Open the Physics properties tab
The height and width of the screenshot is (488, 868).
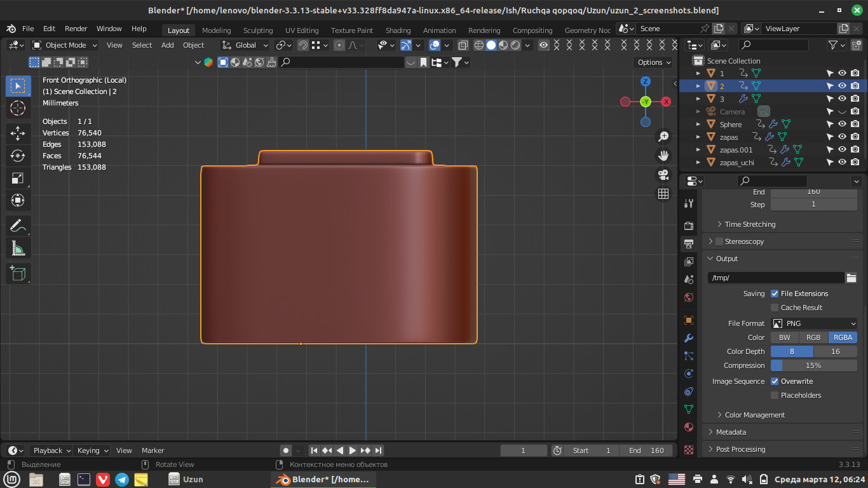tap(689, 374)
